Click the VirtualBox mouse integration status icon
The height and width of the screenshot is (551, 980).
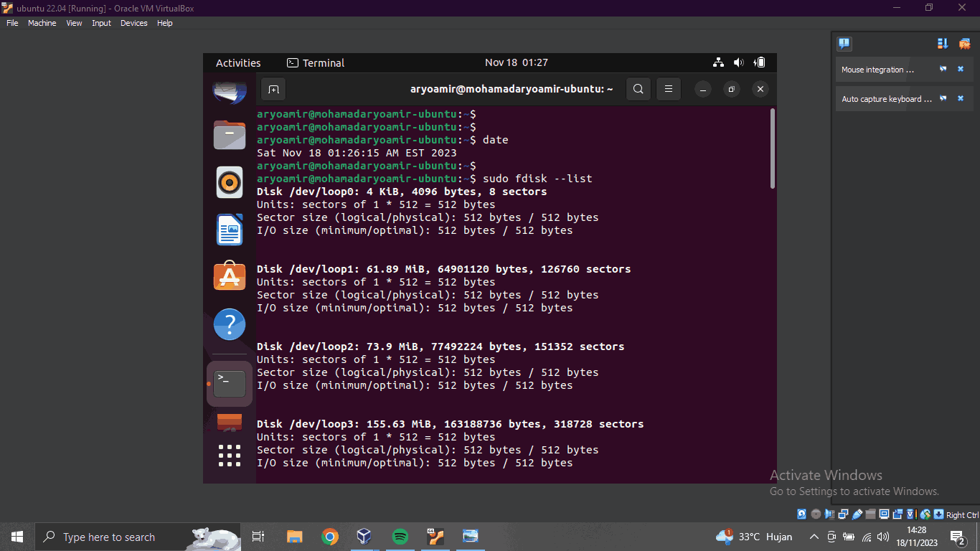point(925,514)
